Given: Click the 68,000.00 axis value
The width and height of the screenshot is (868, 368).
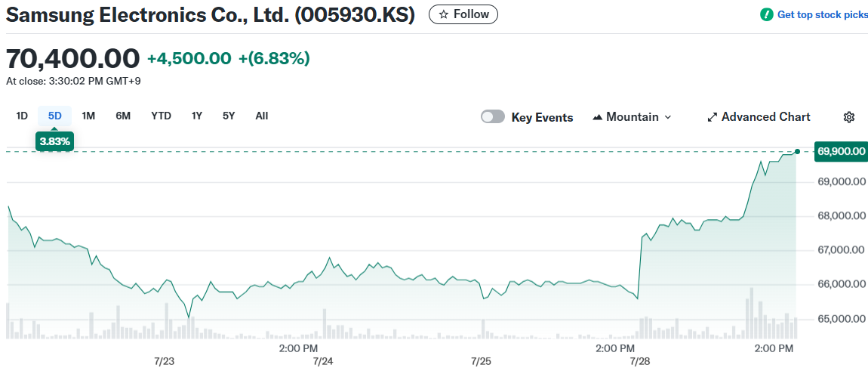Looking at the screenshot, I should click(842, 215).
